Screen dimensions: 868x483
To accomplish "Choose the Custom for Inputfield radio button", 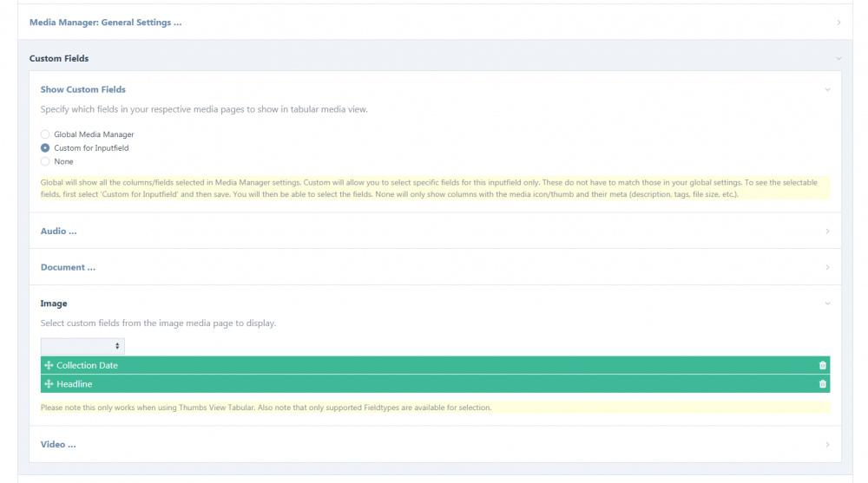I will pos(45,147).
